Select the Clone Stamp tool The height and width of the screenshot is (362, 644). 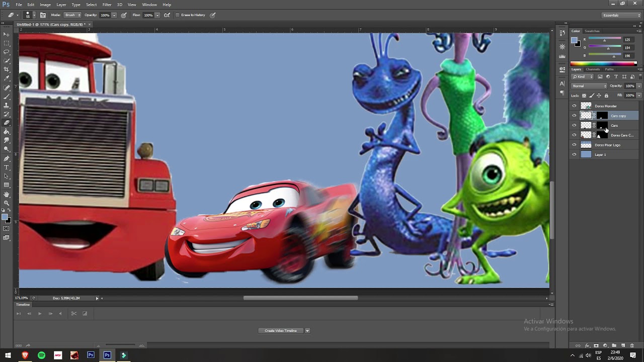pos(7,105)
